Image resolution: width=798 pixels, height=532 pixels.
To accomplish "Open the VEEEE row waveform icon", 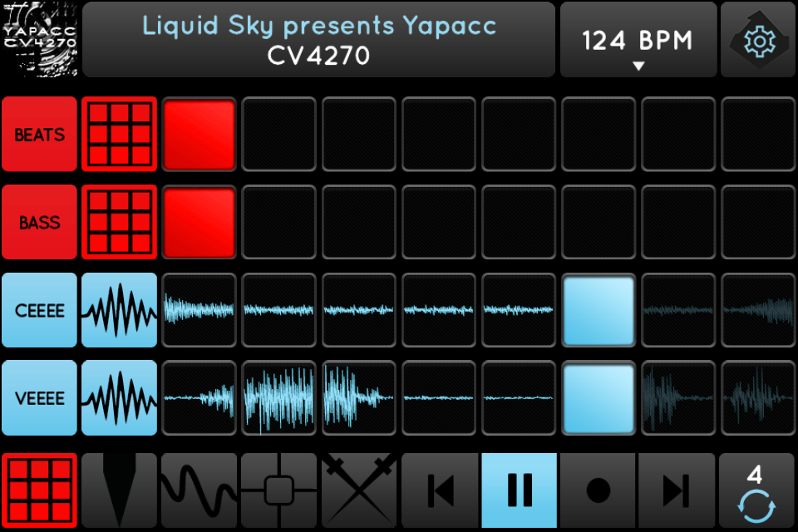I will (119, 397).
